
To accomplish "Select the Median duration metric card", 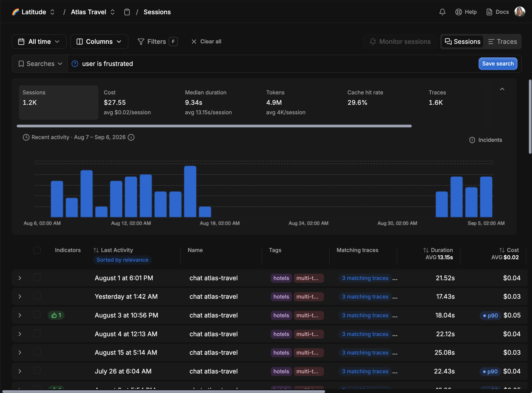I will 221,103.
